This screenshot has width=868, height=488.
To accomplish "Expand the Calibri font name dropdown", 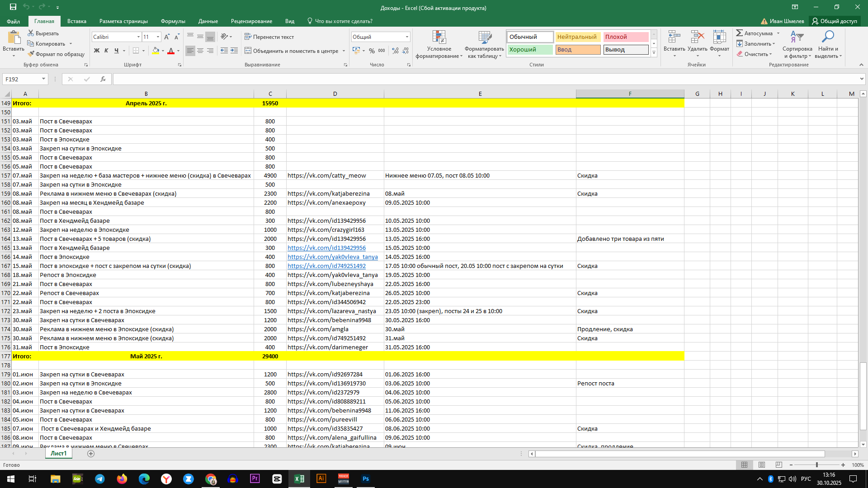I will point(138,37).
